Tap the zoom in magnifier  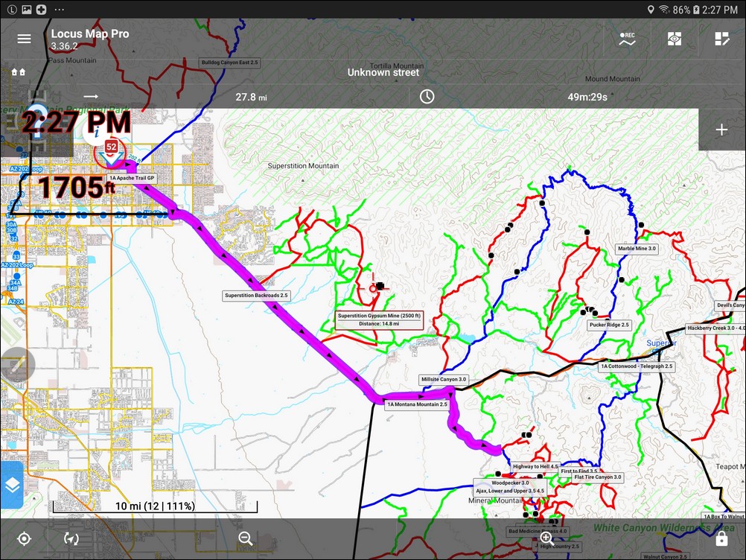(x=546, y=538)
